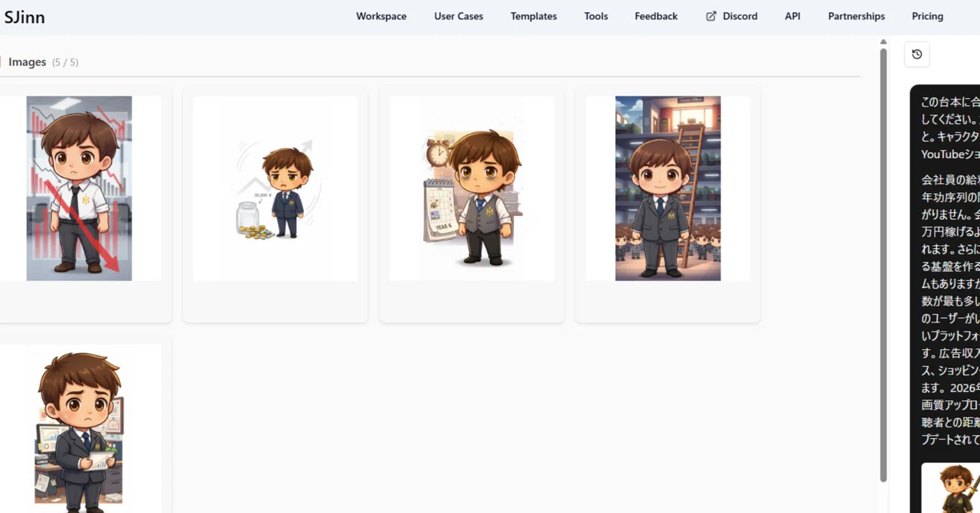The width and height of the screenshot is (980, 513).
Task: Open the Workspace menu item
Action: coord(381,16)
